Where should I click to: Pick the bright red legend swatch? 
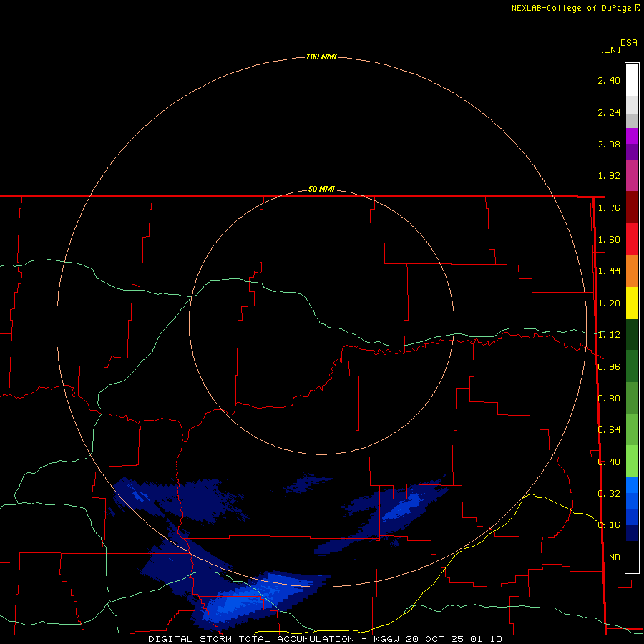pyautogui.click(x=632, y=239)
